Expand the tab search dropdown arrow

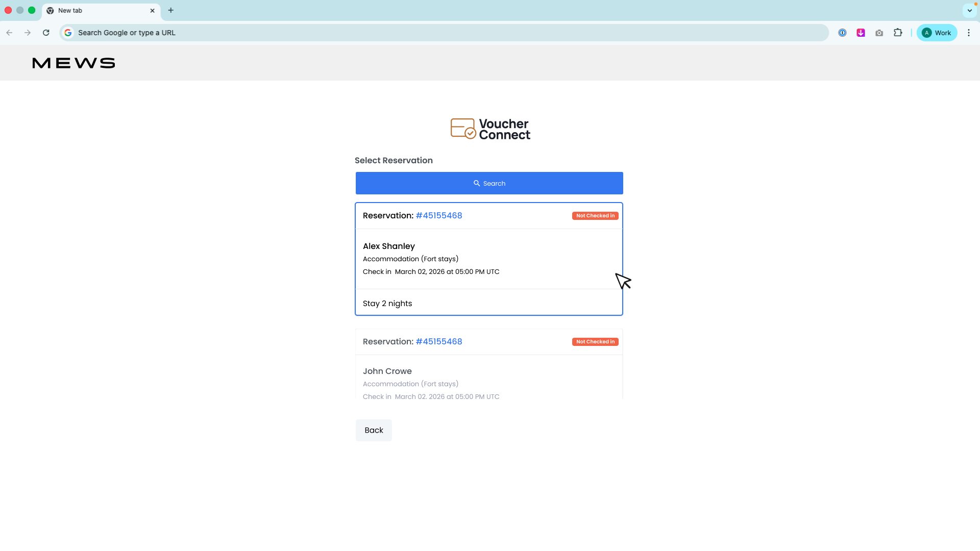[970, 10]
